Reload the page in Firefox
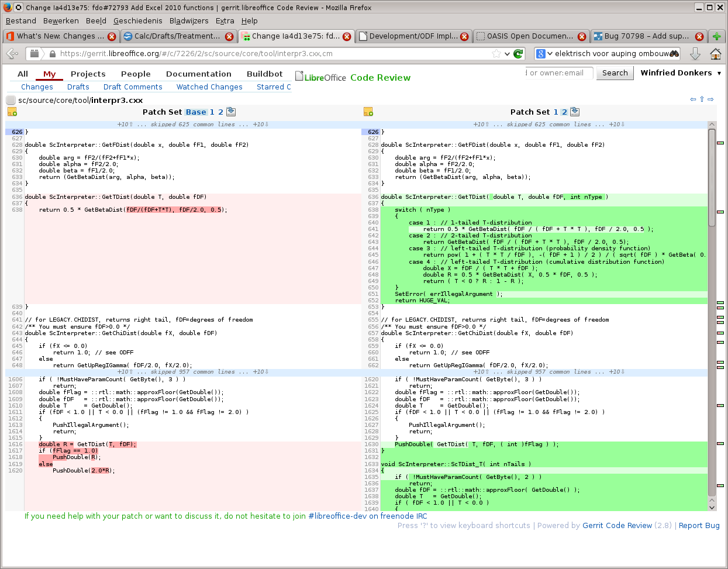 pyautogui.click(x=518, y=54)
